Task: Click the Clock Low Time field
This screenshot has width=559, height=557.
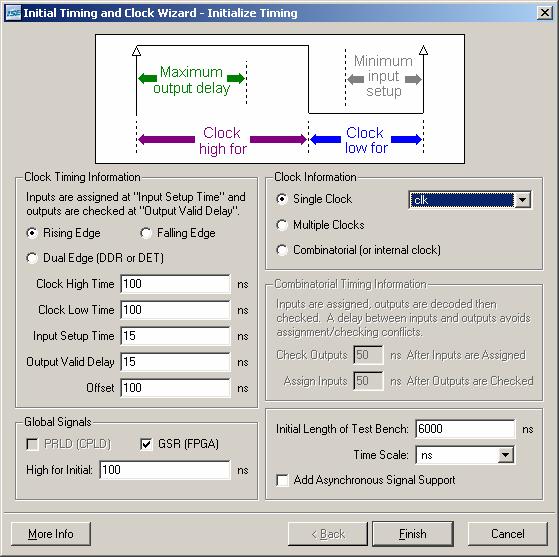Action: click(x=175, y=310)
